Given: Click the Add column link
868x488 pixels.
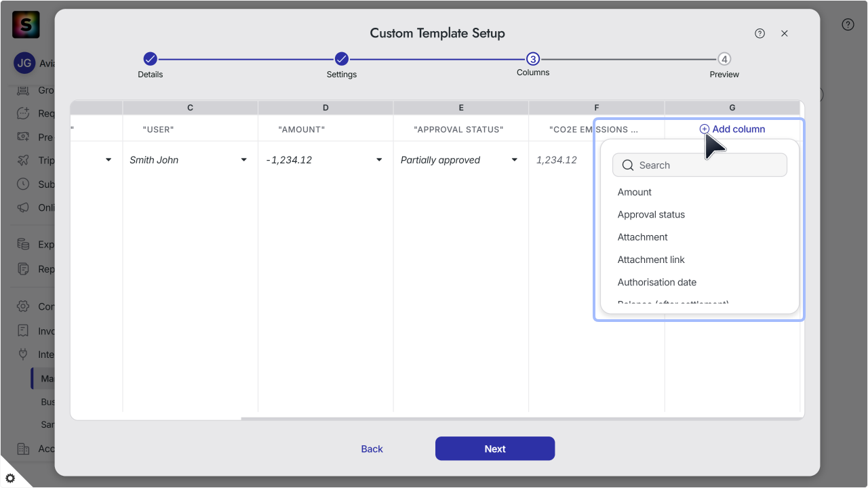Looking at the screenshot, I should 732,129.
